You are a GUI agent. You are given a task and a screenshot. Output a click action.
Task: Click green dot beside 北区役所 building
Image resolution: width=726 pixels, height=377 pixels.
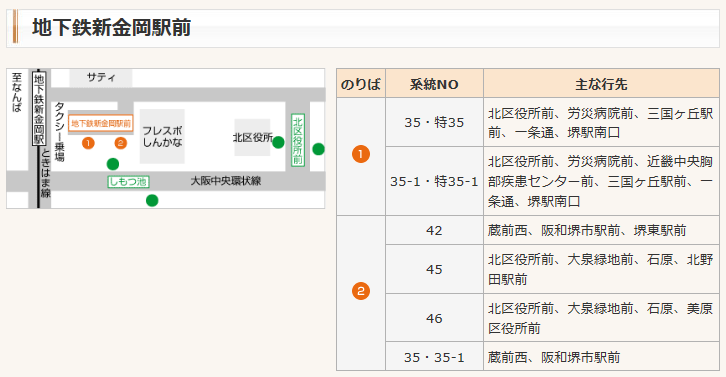[x=278, y=142]
